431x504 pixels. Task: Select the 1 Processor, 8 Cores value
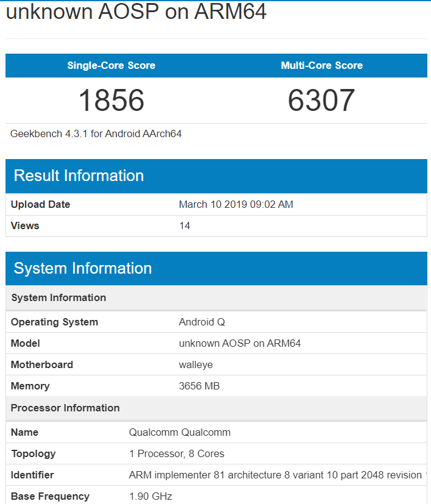pos(177,454)
